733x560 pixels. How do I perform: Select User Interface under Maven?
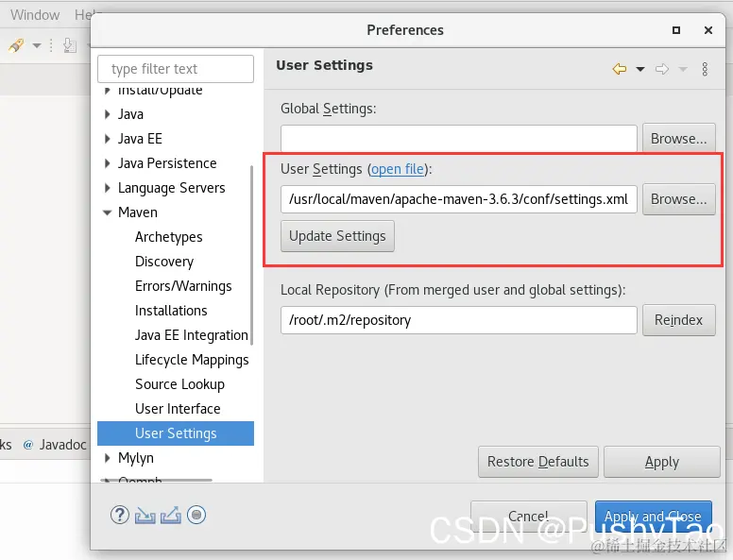(x=178, y=409)
